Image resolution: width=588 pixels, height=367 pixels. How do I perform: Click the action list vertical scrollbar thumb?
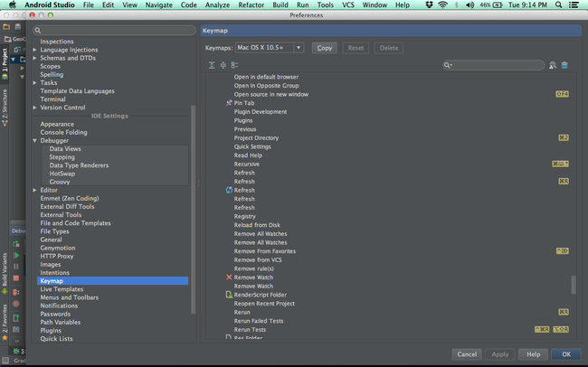574,286
